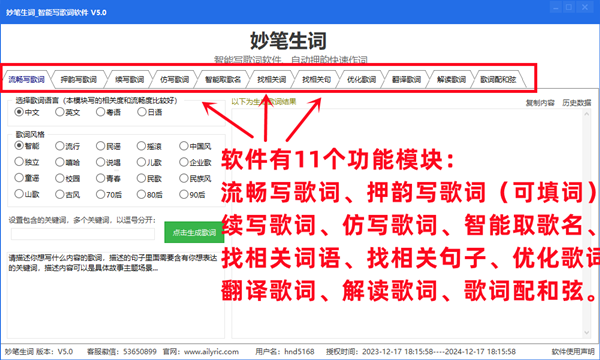The height and width of the screenshot is (360, 600).
Task: Select the 嘻哈 style option
Action: (x=67, y=162)
